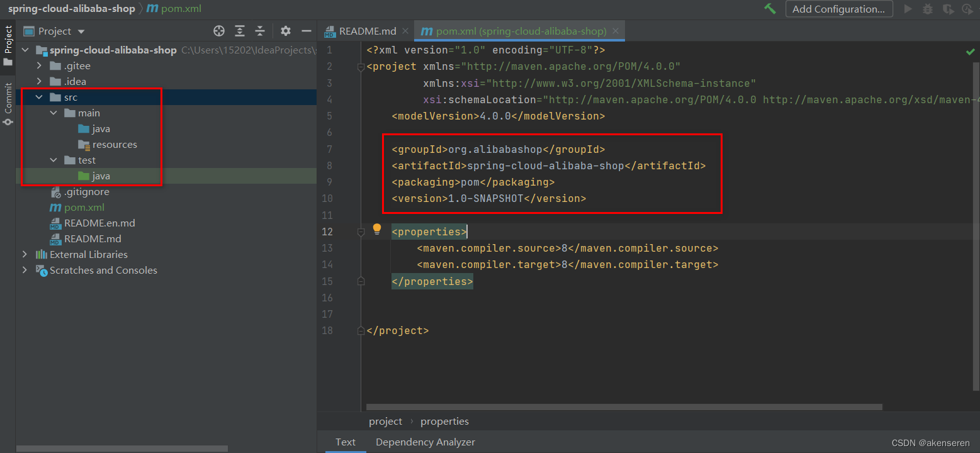Open the Project tool window side tab
This screenshot has height=453, width=980.
pos(8,46)
